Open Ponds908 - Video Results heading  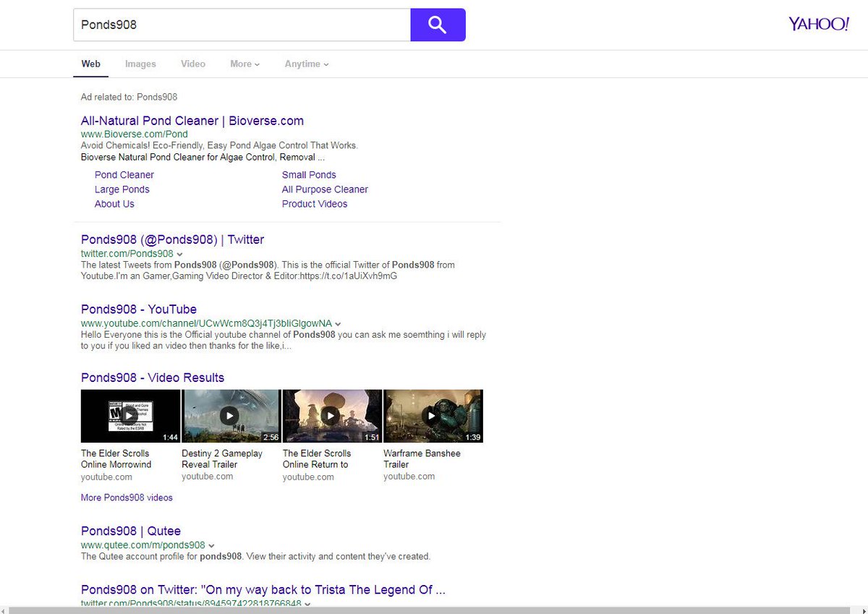tap(153, 378)
